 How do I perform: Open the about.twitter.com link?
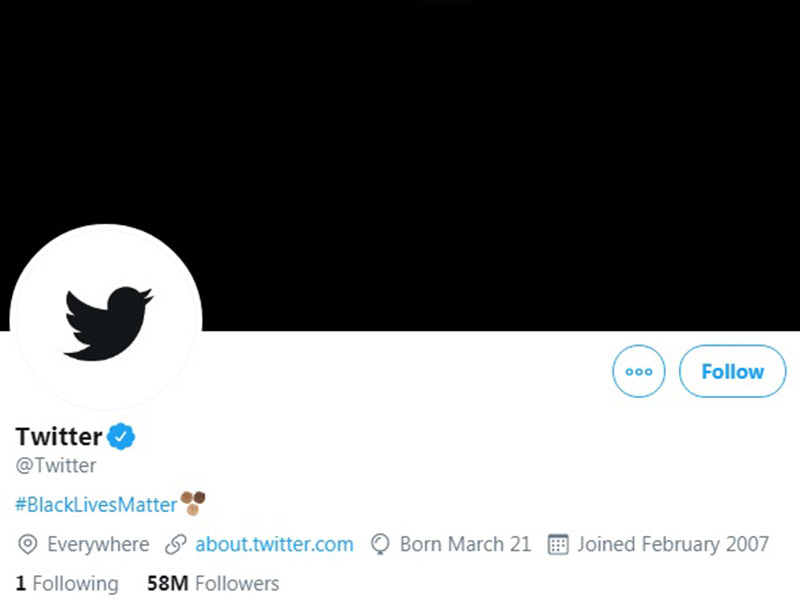pyautogui.click(x=274, y=544)
